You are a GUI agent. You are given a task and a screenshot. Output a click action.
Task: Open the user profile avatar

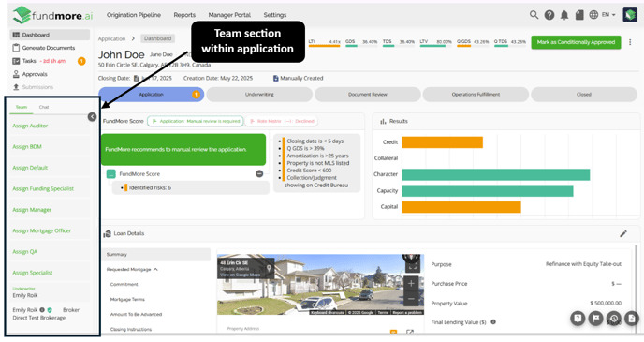coord(630,15)
